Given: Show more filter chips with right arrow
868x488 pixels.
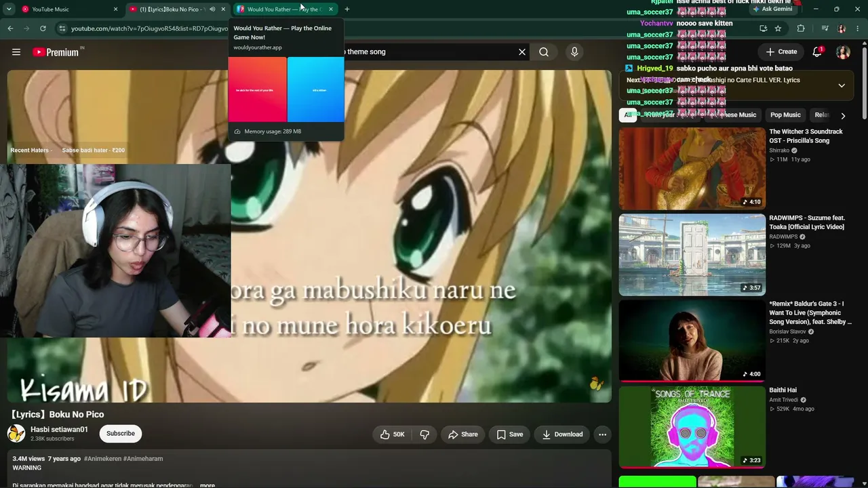Looking at the screenshot, I should coord(843,116).
